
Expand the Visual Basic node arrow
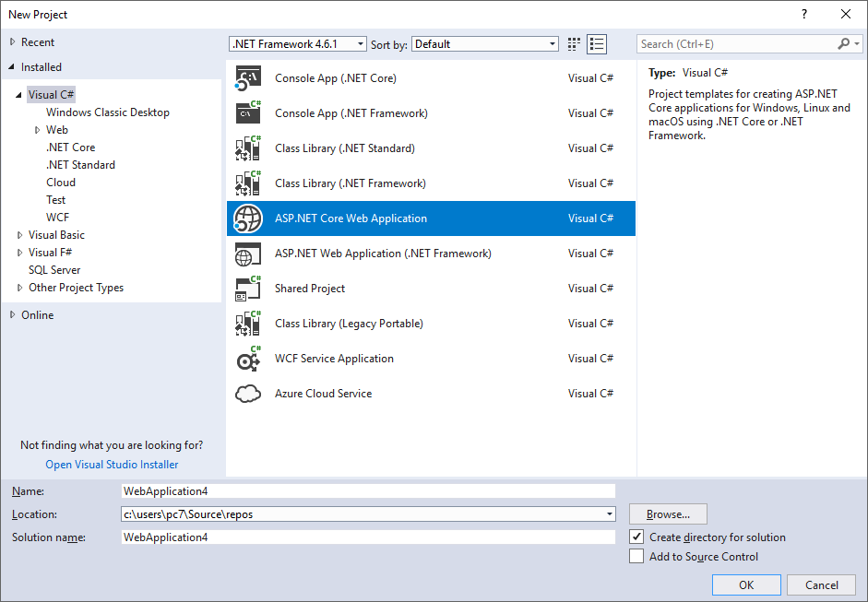point(20,235)
